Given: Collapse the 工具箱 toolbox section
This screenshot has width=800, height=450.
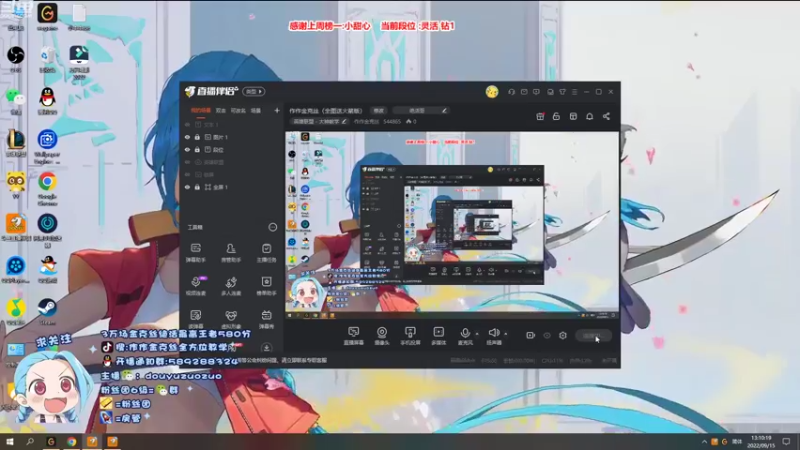Looking at the screenshot, I should (x=273, y=227).
